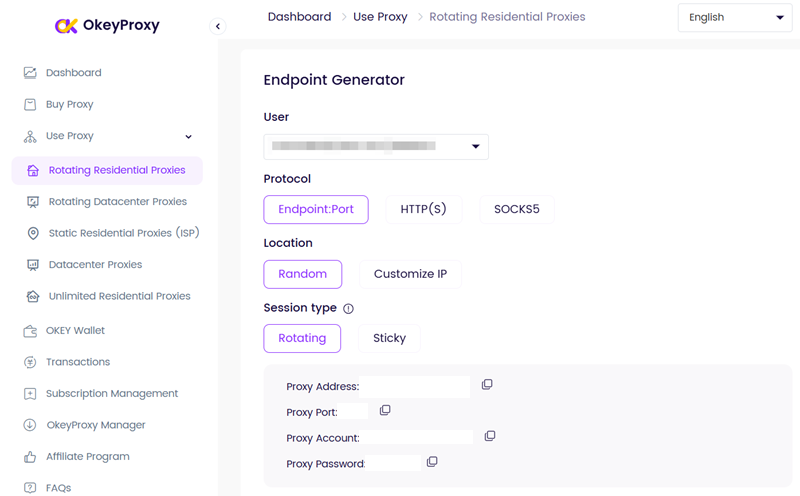
Task: Click the Unlimited Residential Proxies icon
Action: 33,296
